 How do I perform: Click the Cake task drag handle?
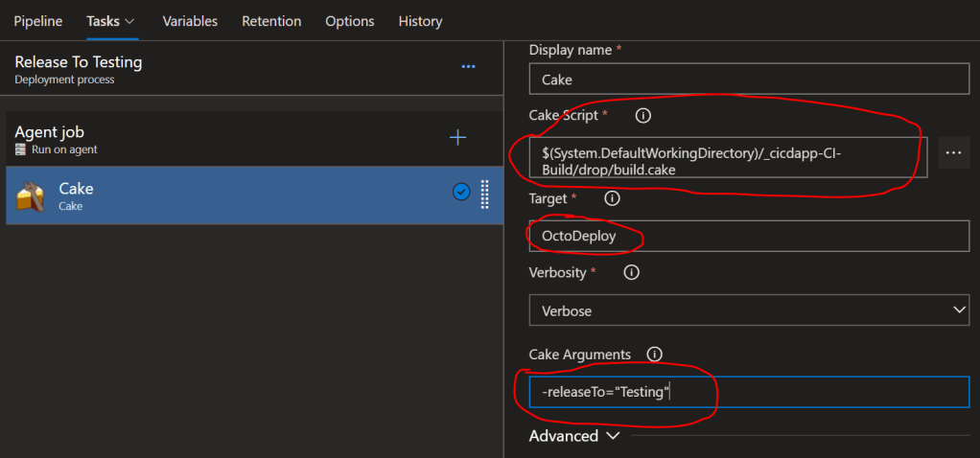tap(484, 195)
